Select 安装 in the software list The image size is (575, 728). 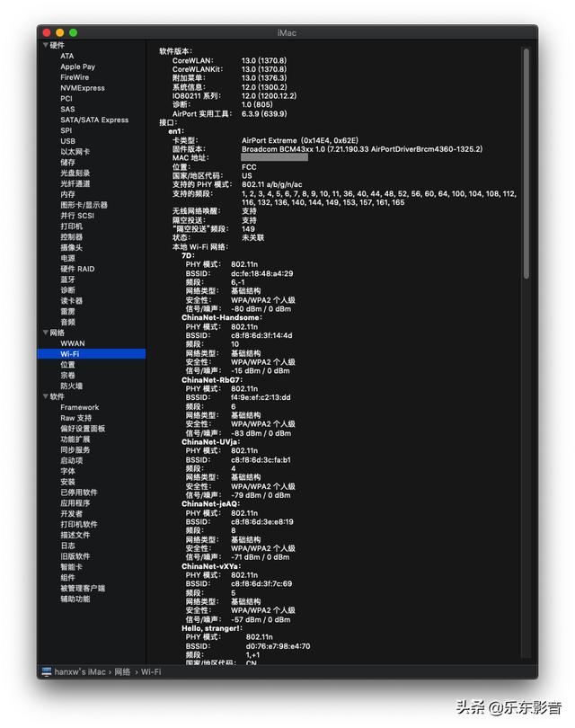pyautogui.click(x=67, y=482)
